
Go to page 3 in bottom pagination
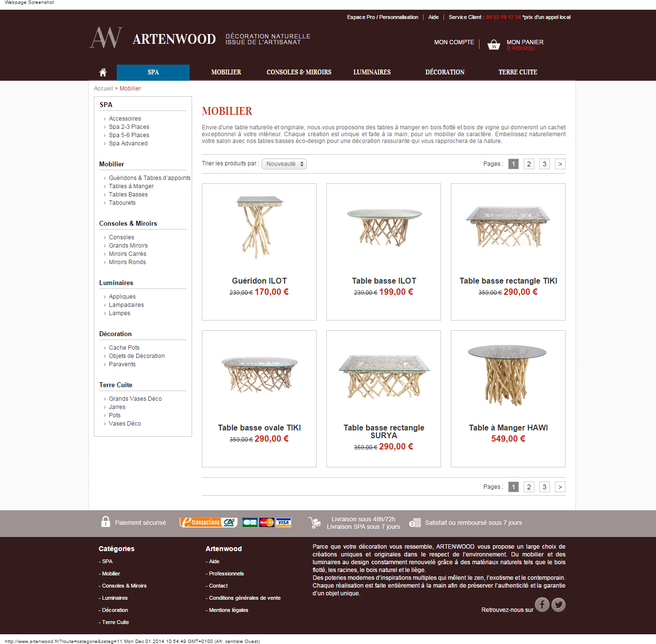pyautogui.click(x=545, y=487)
